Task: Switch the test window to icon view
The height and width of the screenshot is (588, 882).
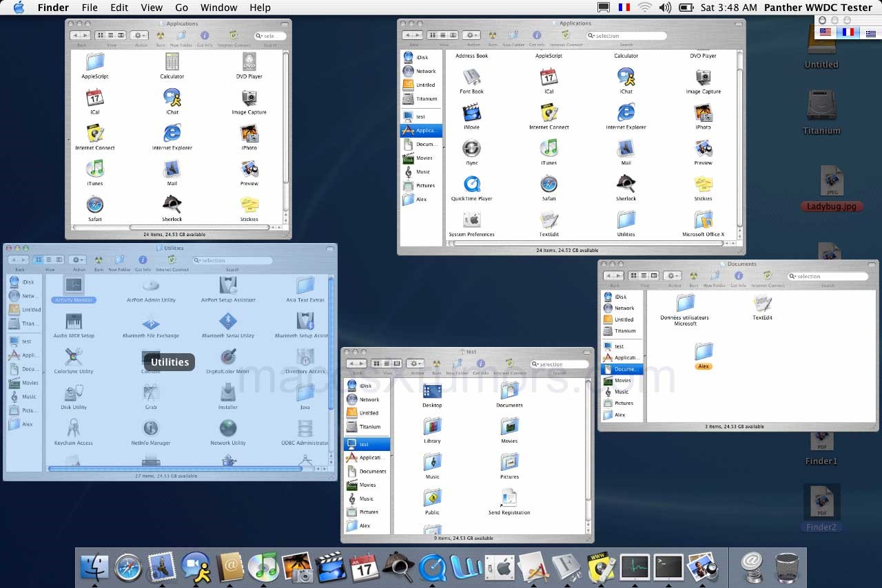Action: [x=378, y=364]
